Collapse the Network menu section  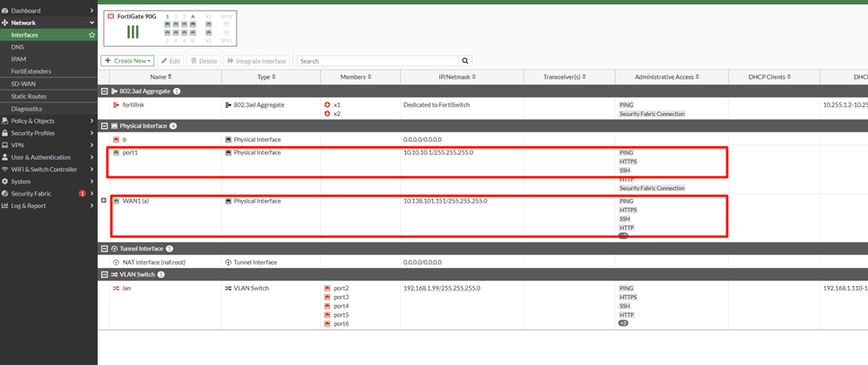tap(91, 22)
